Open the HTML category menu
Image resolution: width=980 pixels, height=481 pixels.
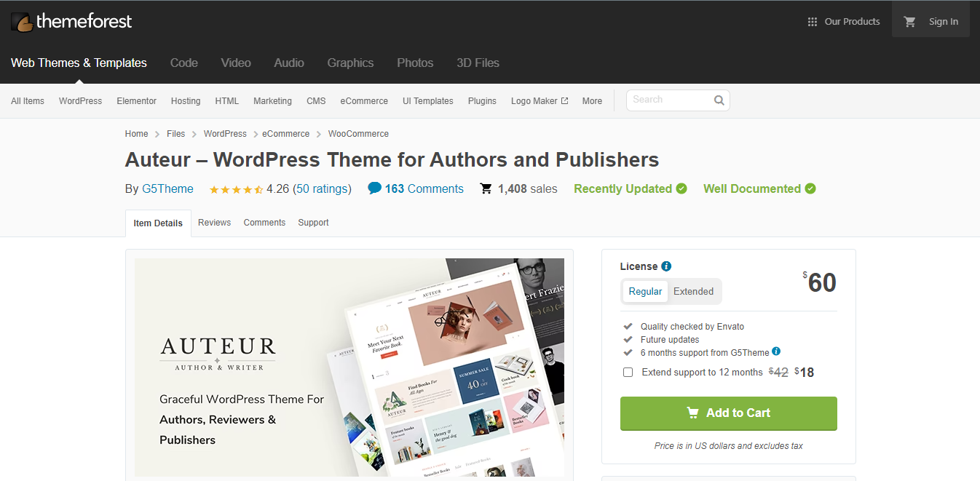click(227, 101)
